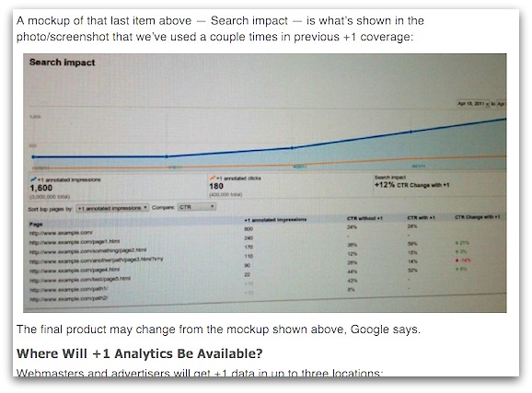The width and height of the screenshot is (532, 393).
Task: Select the 'CTR with +1' column header
Action: click(421, 217)
